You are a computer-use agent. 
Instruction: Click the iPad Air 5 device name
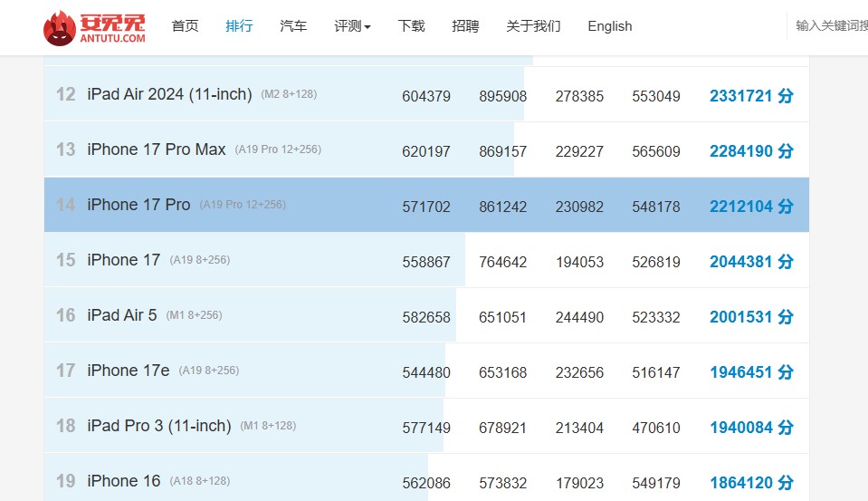(x=122, y=315)
